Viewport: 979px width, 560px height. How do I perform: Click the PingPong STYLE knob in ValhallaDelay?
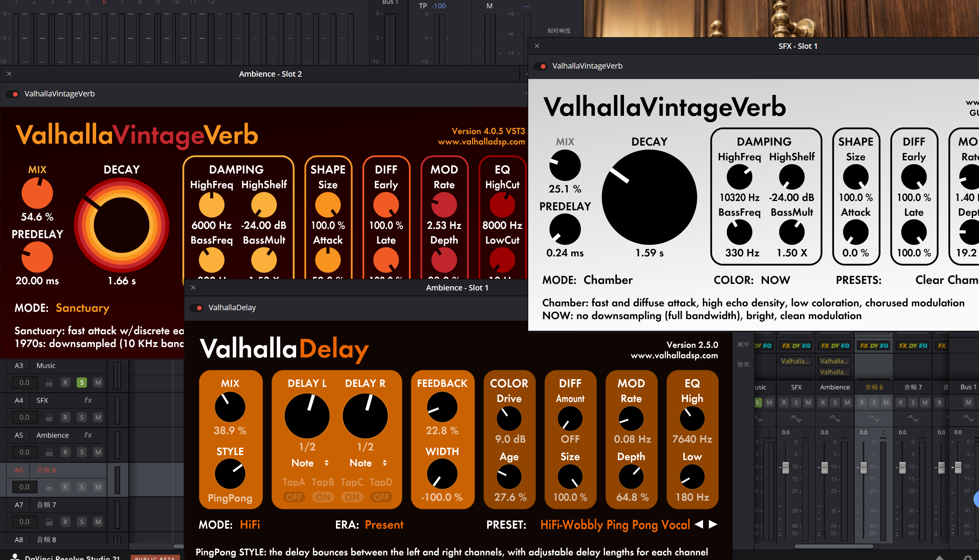pos(230,474)
